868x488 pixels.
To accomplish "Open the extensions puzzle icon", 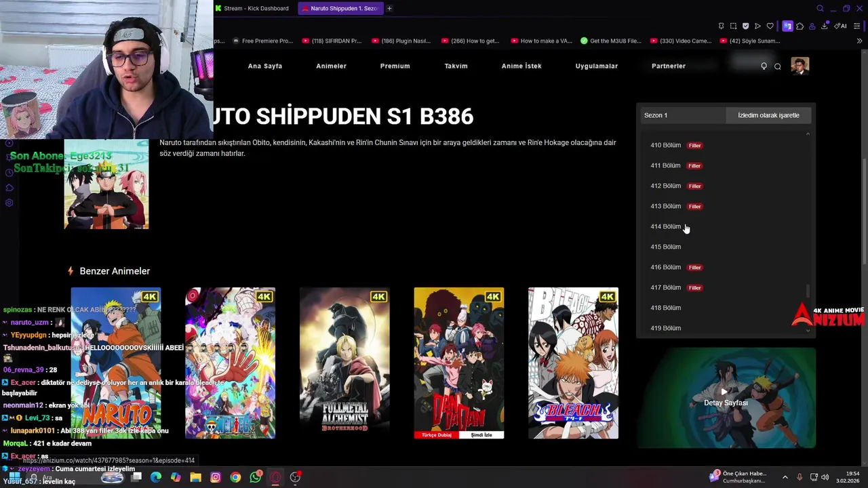I will pyautogui.click(x=800, y=26).
